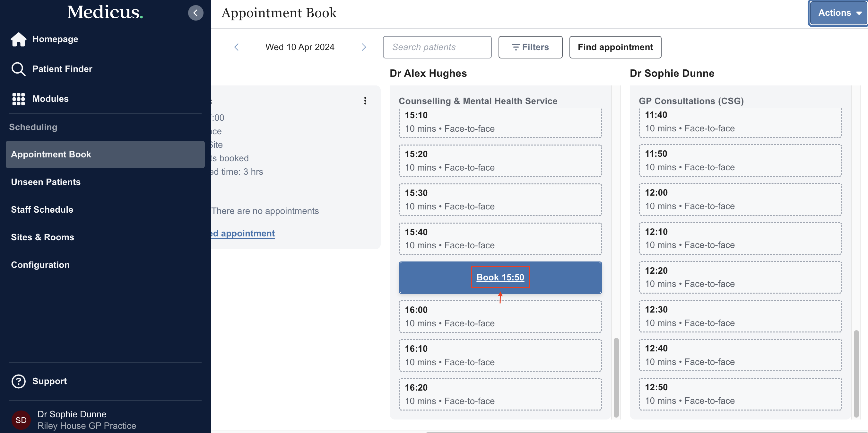This screenshot has height=433, width=868.
Task: Click the Patient Finder magnifier icon
Action: [x=18, y=69]
